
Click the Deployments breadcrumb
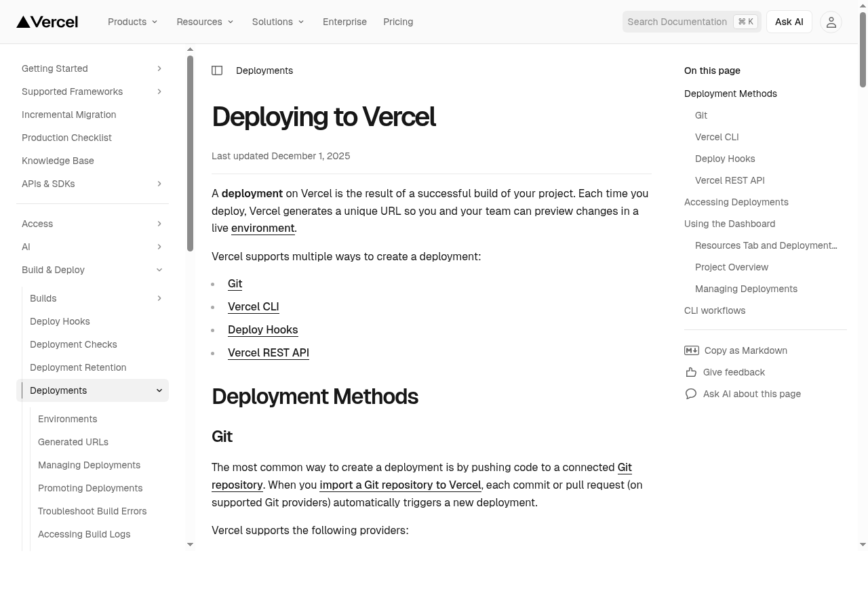(x=264, y=70)
